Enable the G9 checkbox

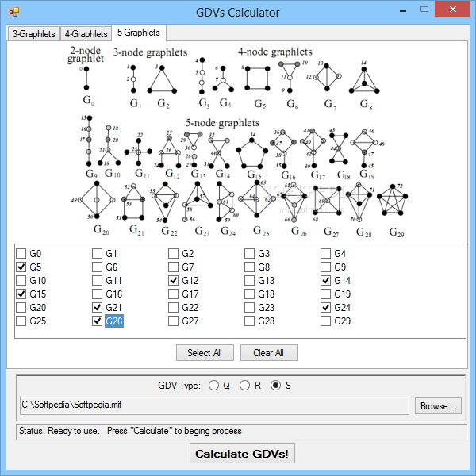point(326,267)
